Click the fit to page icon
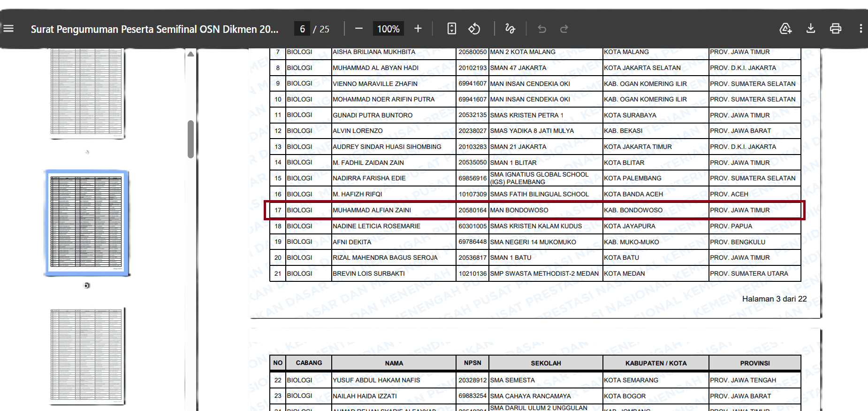The width and height of the screenshot is (868, 411). pos(451,29)
